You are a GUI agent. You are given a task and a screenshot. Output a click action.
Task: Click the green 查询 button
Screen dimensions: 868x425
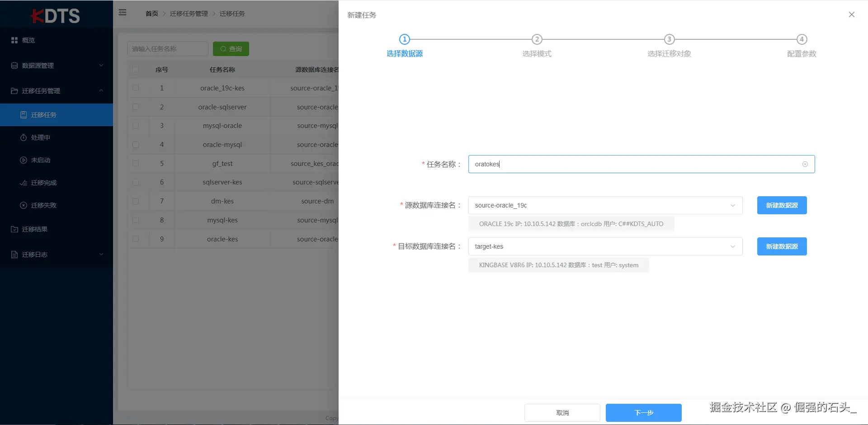point(231,49)
